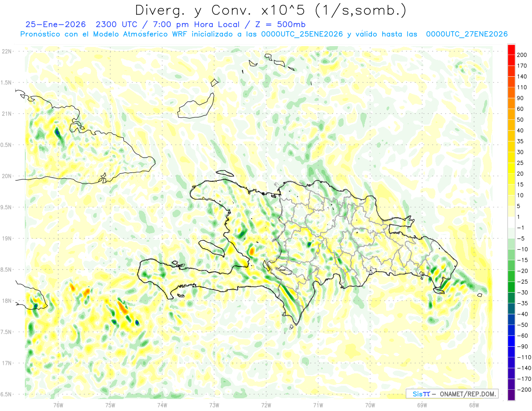
Task: Click the blue 'SisTT' logo text
Action: (x=421, y=394)
